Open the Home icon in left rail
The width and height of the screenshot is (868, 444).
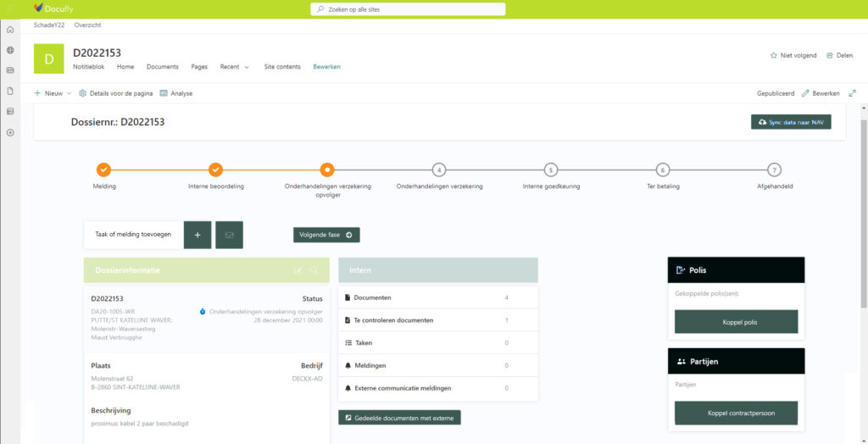click(10, 30)
